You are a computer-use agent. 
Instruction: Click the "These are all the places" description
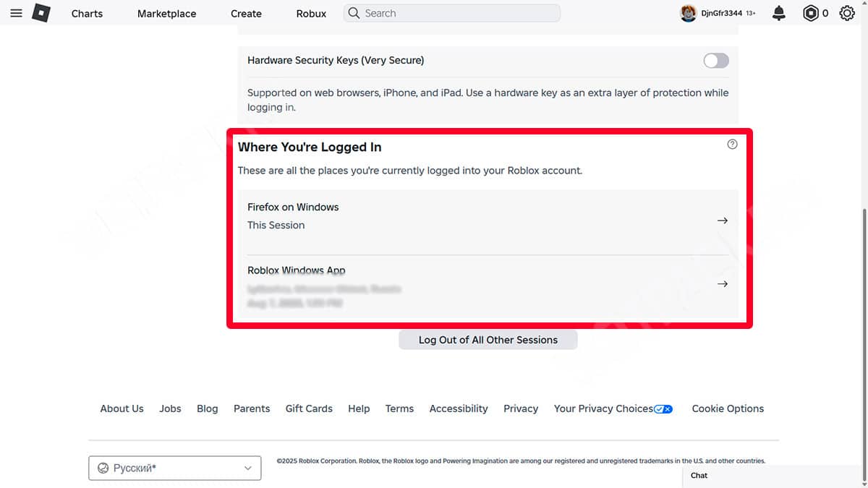[410, 171]
